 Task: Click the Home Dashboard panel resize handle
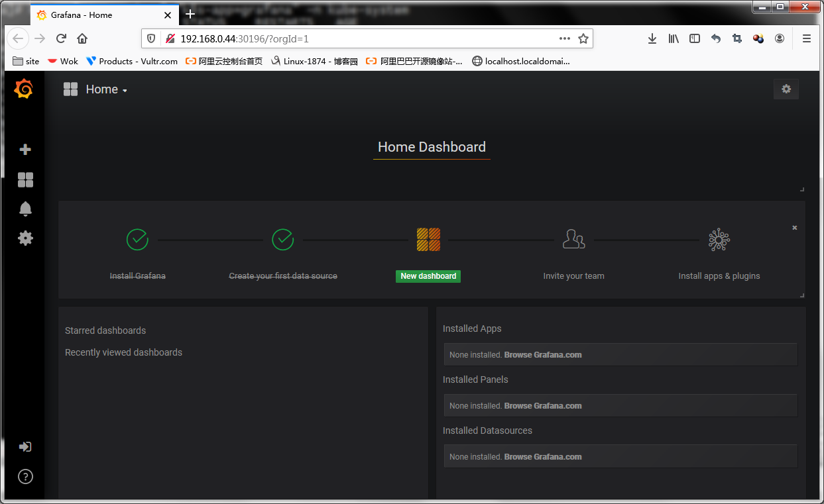(x=801, y=189)
